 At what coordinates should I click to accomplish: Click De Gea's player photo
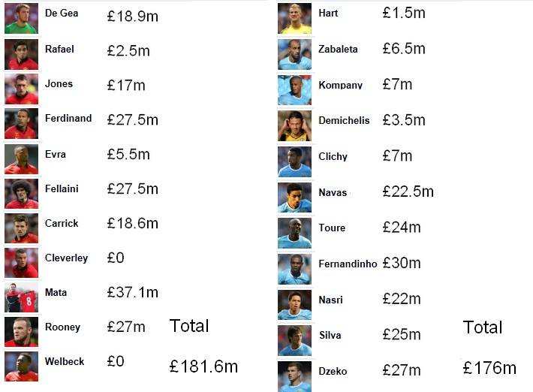(x=22, y=18)
